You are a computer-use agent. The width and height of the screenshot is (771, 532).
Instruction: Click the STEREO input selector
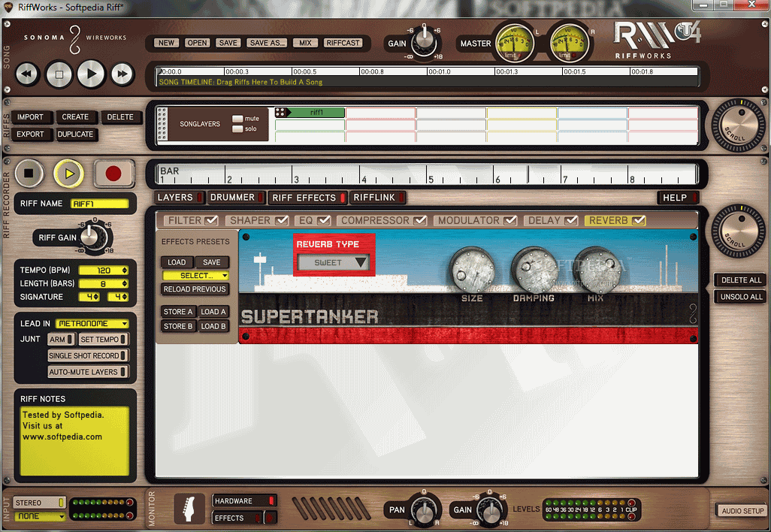coord(39,503)
